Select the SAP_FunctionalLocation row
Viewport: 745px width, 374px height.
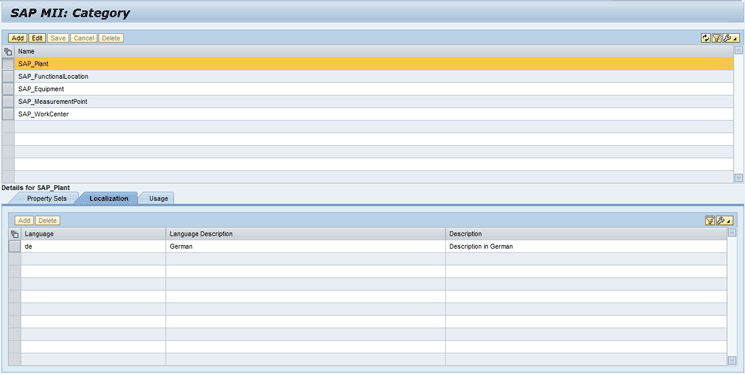[x=374, y=77]
